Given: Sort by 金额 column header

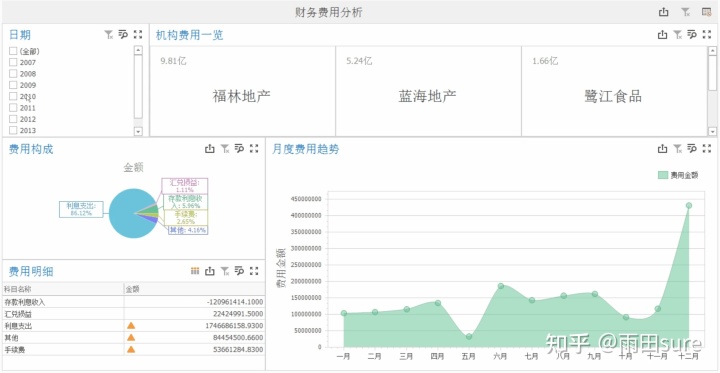Looking at the screenshot, I should click(x=194, y=289).
